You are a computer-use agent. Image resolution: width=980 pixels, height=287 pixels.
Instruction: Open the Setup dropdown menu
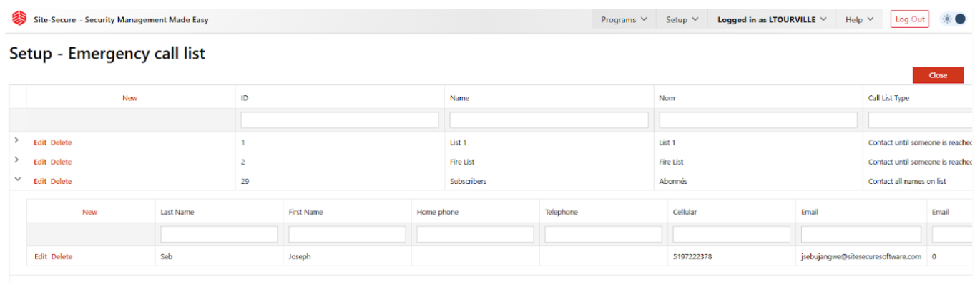[x=682, y=20]
